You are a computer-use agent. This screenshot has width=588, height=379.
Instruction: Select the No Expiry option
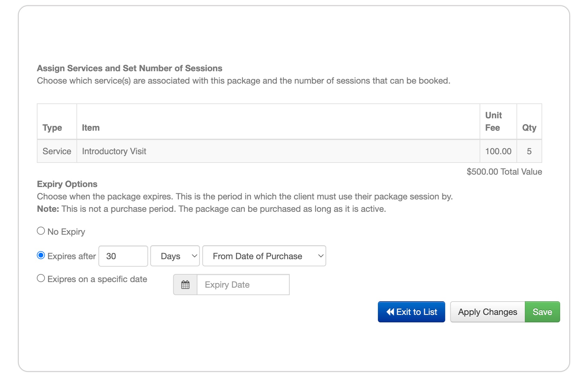pos(41,231)
